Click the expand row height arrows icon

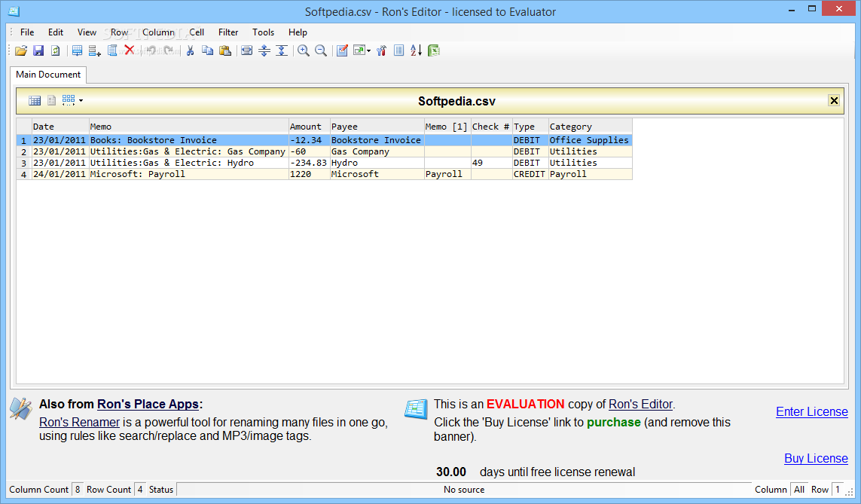(264, 50)
